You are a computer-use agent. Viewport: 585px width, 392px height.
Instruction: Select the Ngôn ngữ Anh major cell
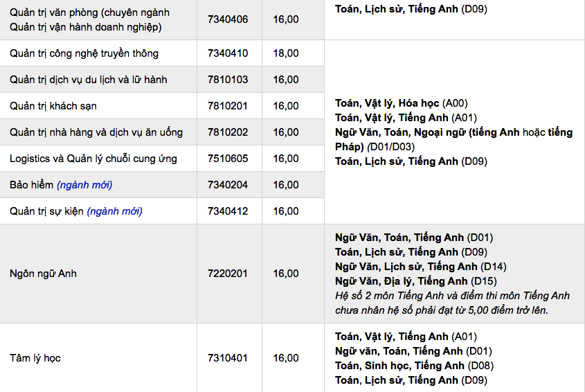pos(43,274)
